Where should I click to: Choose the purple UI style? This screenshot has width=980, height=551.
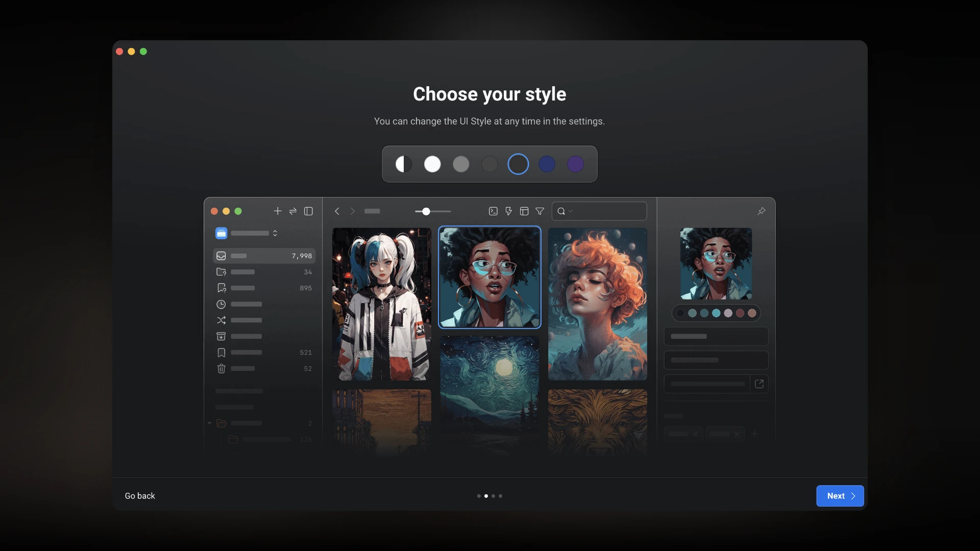click(575, 164)
